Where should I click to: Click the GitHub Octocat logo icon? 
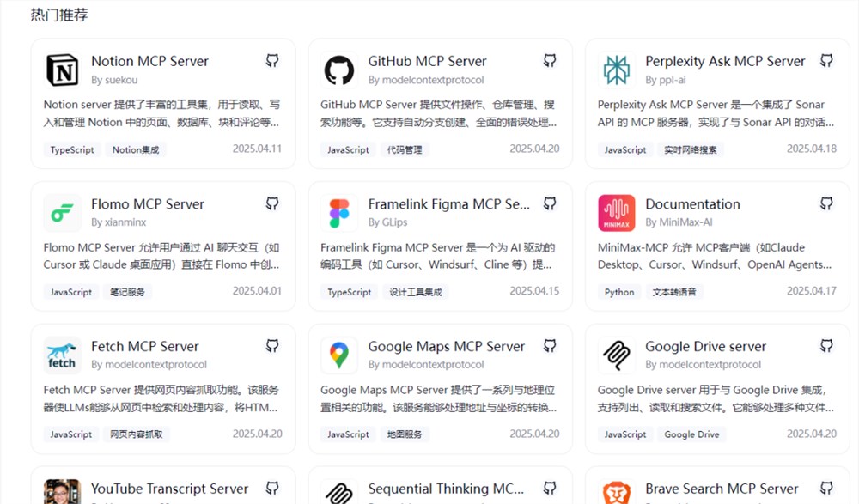338,70
